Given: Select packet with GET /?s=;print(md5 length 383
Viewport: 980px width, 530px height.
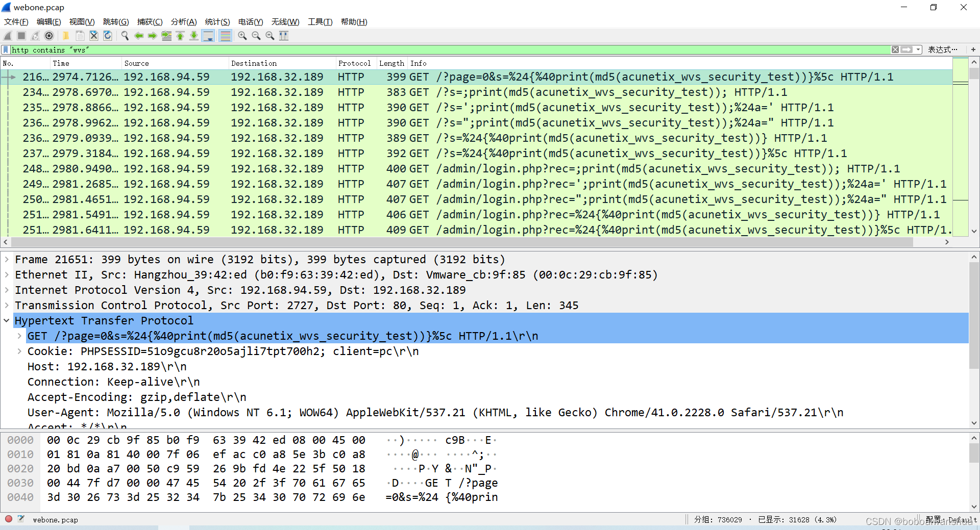Looking at the screenshot, I should pyautogui.click(x=476, y=92).
